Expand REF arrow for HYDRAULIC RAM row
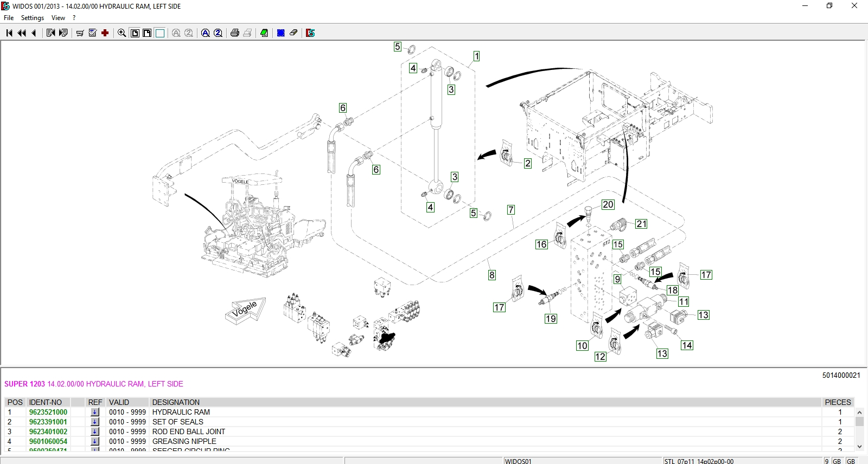This screenshot has width=868, height=464. click(95, 412)
